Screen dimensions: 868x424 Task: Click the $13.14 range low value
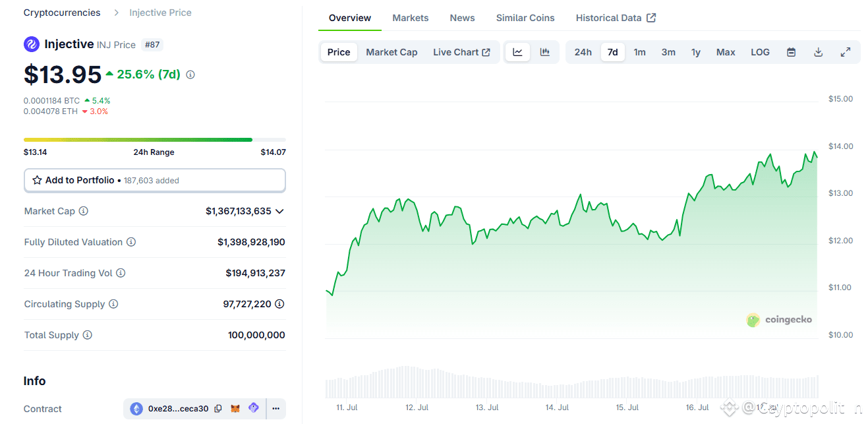tap(36, 152)
